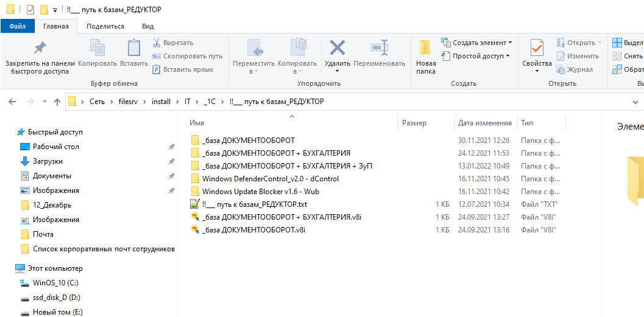Click Properties icon in title bar toolbar
Viewport: 644px width, 317px height.
coord(30,9)
